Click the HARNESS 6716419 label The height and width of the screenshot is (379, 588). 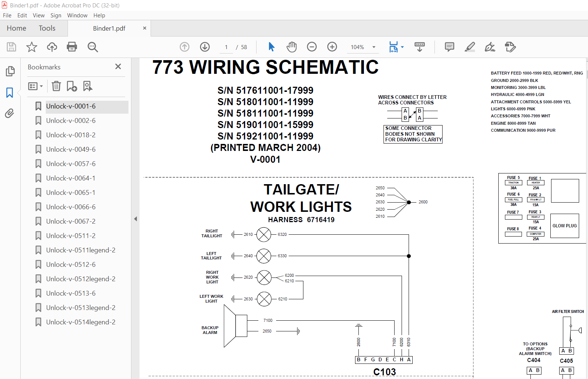[x=301, y=220]
